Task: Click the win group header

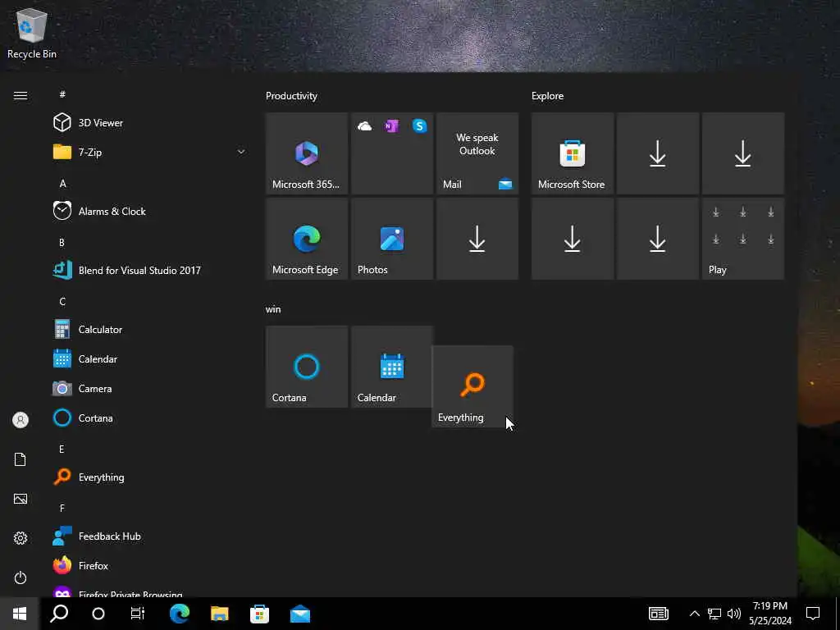Action: pyautogui.click(x=273, y=309)
